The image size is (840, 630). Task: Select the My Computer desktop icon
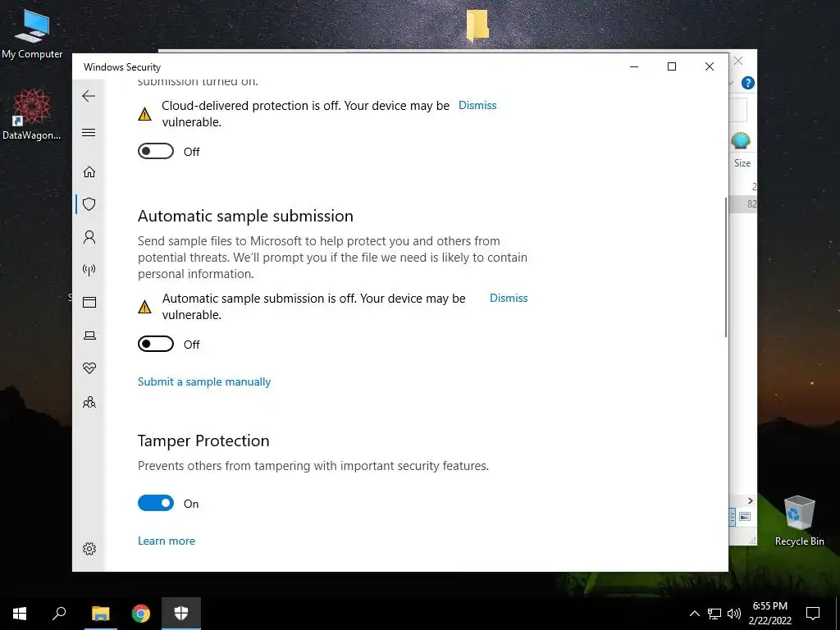click(32, 34)
